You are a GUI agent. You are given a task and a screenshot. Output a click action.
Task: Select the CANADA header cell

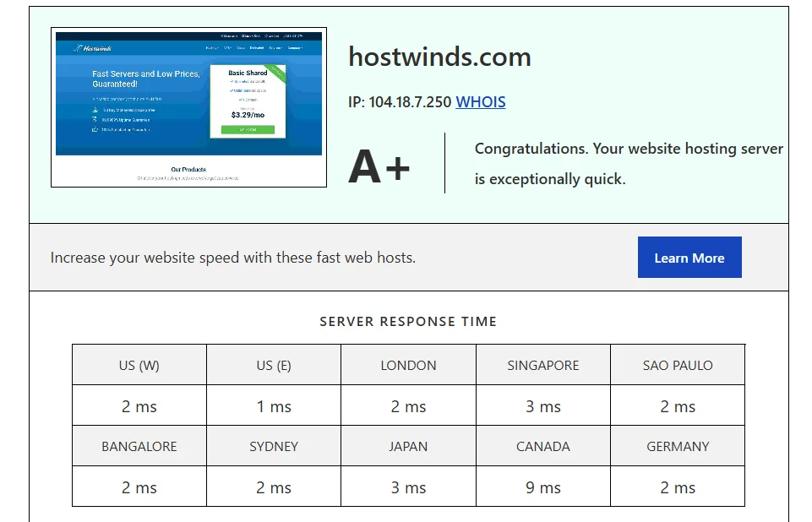pos(543,446)
